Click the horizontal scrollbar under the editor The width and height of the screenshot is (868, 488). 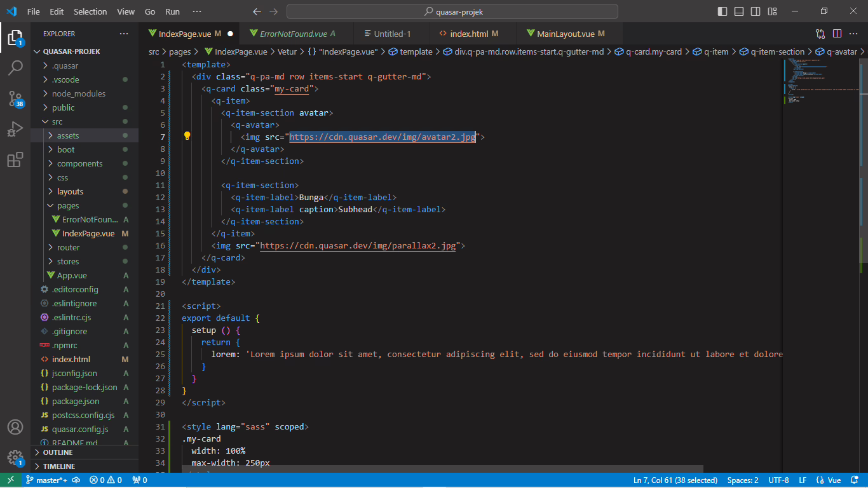[x=443, y=468]
